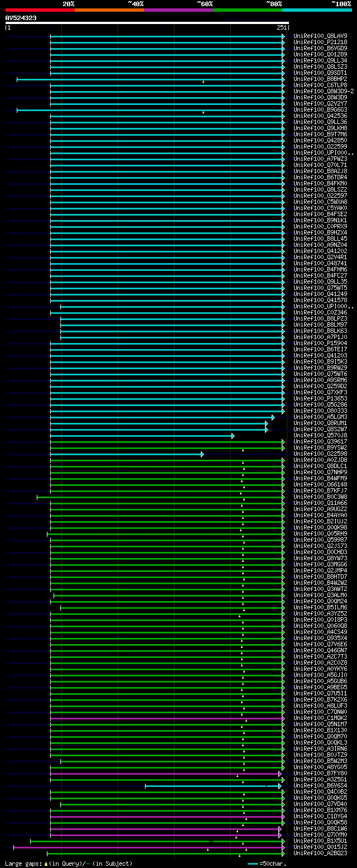Viewport: 357px width, 868px height.
Task: Click label UniRef100_B6V6S4
Action: click(320, 785)
